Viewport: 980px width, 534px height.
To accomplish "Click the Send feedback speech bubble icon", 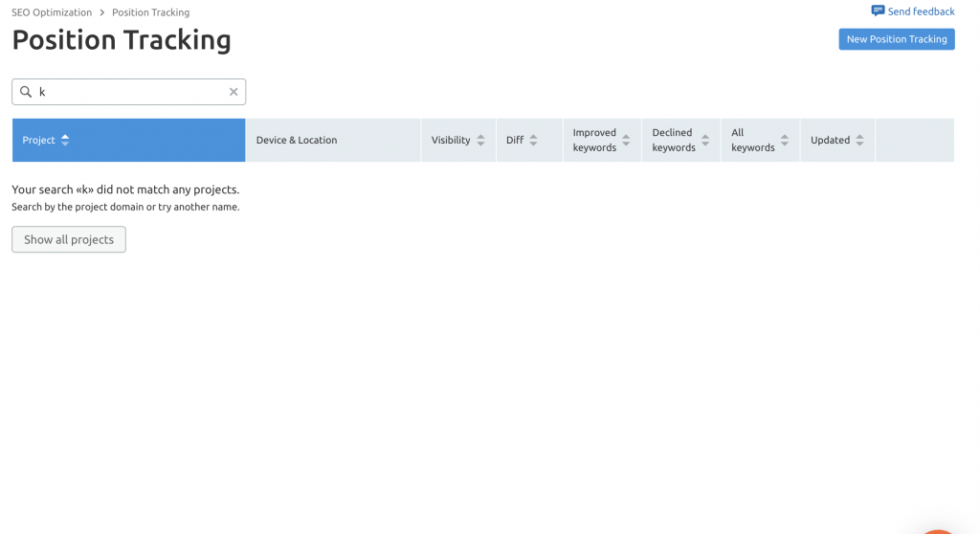I will coord(878,11).
